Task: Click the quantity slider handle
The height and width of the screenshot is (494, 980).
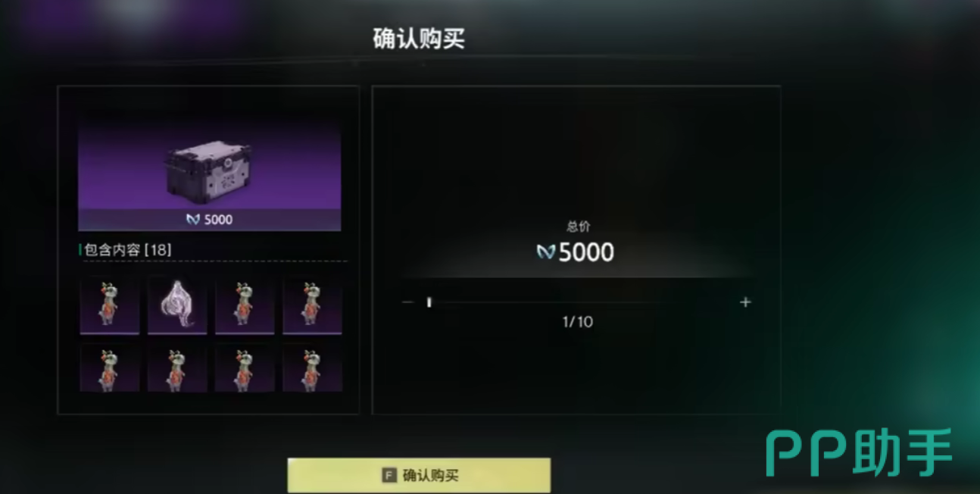Action: point(429,302)
